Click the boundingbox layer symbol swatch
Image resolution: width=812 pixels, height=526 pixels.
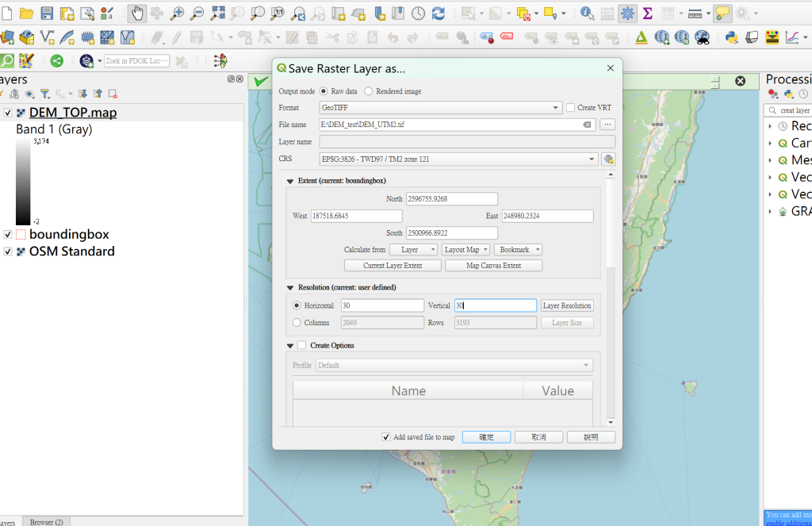point(21,234)
